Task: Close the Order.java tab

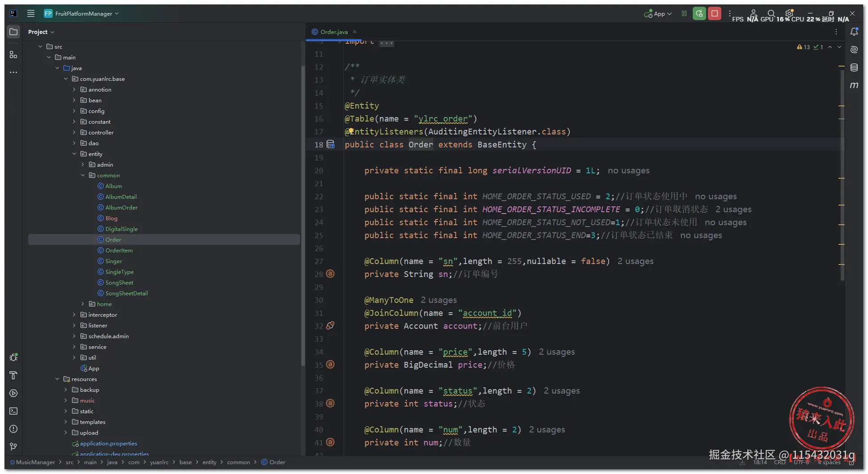Action: coord(355,32)
